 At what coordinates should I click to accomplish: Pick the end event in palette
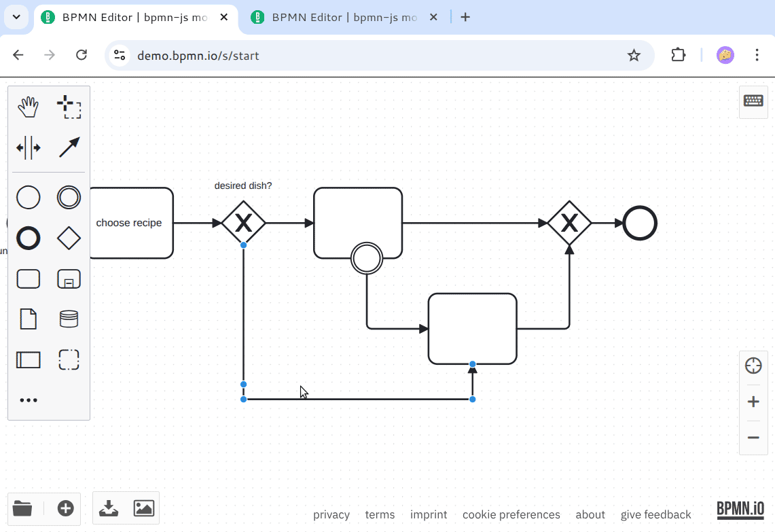pos(28,238)
